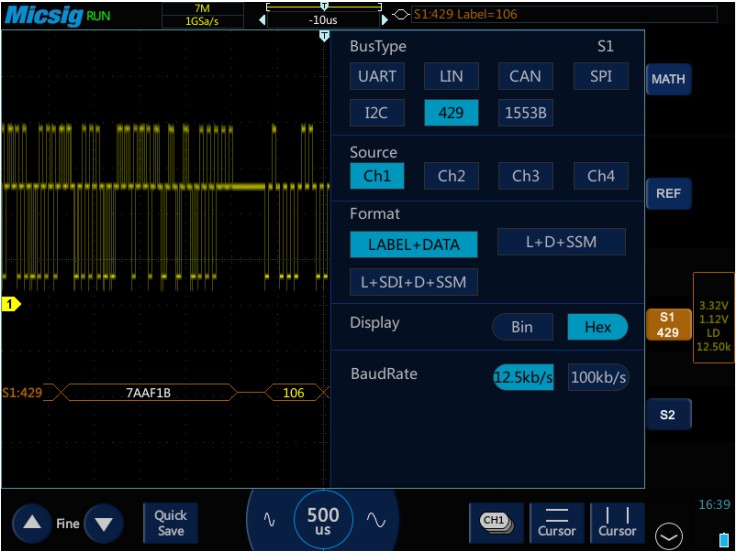Click the yellow channel 1 ground marker

click(11, 304)
